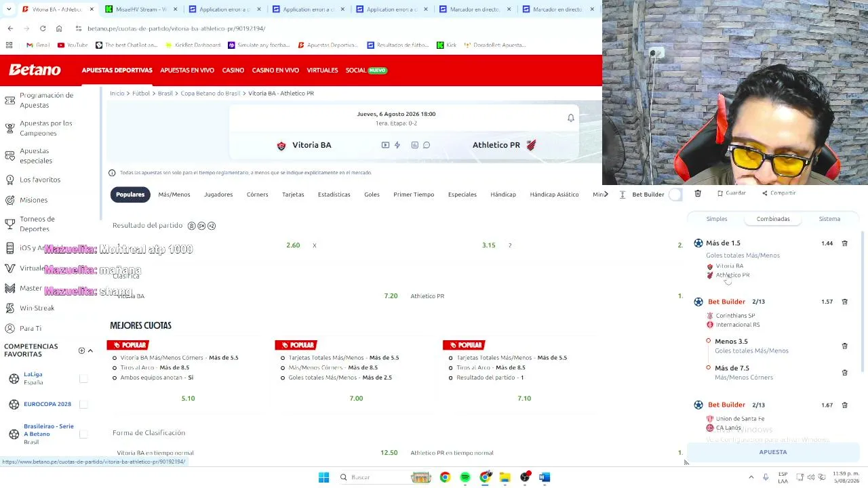
Task: Click the info icon beside the regulation-time notice
Action: click(112, 173)
